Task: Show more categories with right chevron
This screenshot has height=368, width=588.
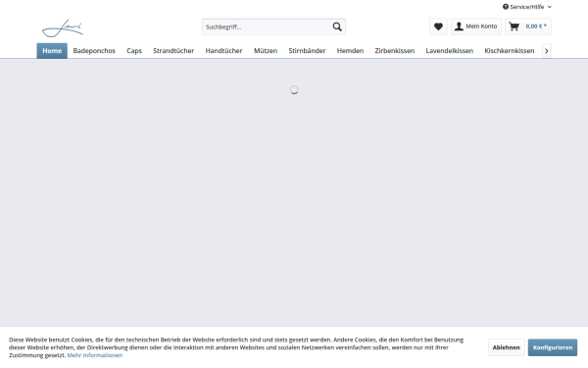Action: 547,51
